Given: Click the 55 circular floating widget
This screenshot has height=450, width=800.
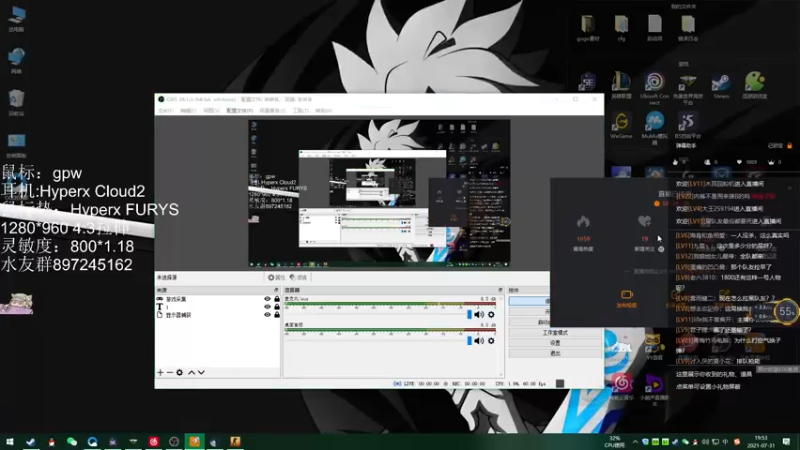Looking at the screenshot, I should pos(786,311).
